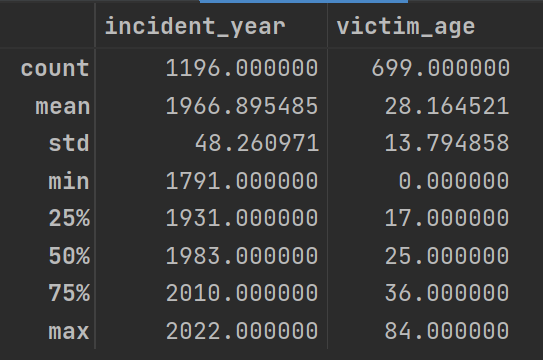Click the incident_year max cell 2022.000000
Image resolution: width=543 pixels, height=360 pixels.
[242, 331]
